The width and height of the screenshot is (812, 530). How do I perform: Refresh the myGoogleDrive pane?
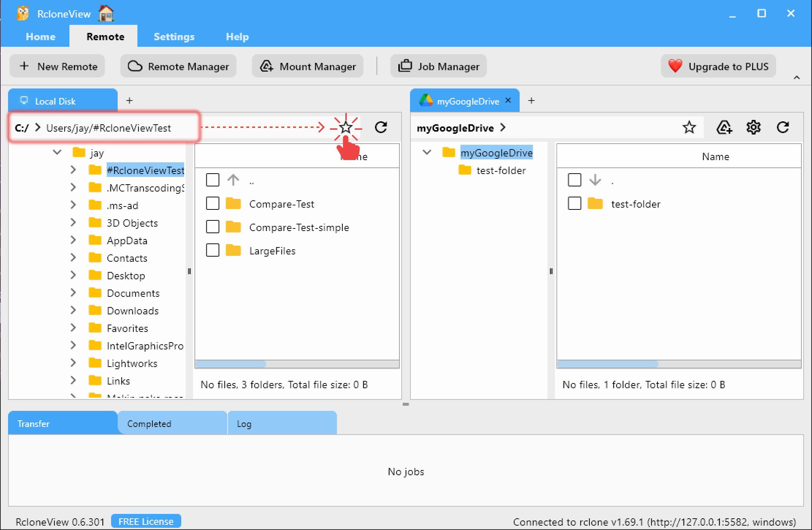(782, 128)
